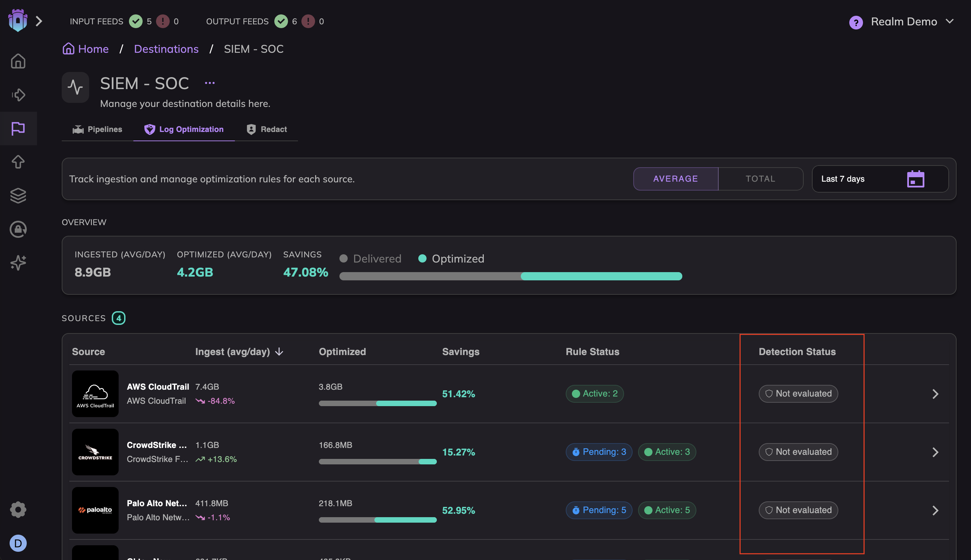
Task: Click the green check icon for Input Feeds
Action: point(136,21)
